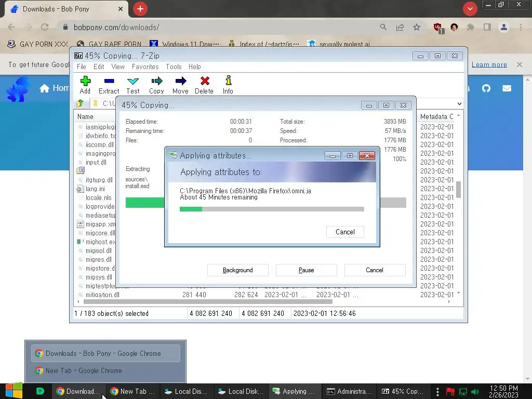Expand the 7-Zip address path dropdown
This screenshot has width=532, height=399.
coord(459,104)
